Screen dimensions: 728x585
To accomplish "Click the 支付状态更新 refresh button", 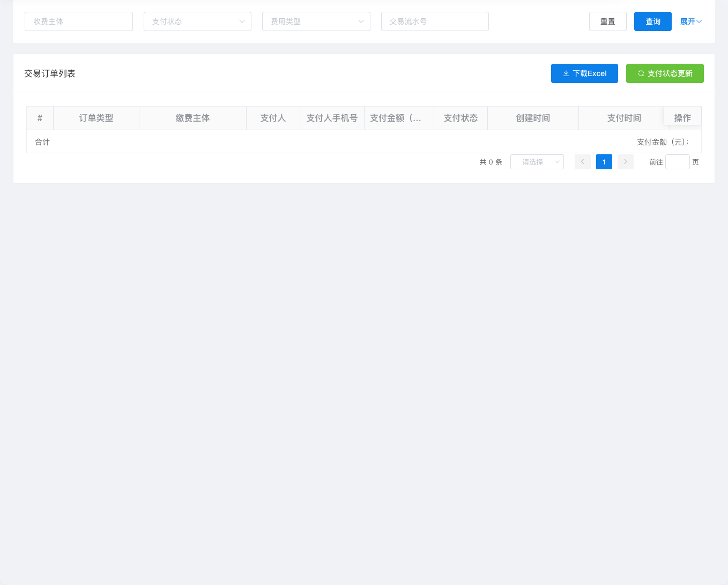I will tap(665, 73).
